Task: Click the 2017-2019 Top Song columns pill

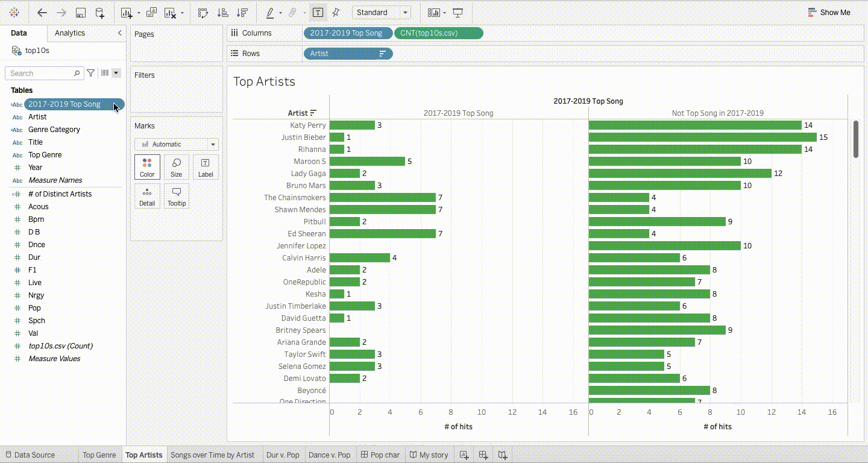Action: pos(348,33)
